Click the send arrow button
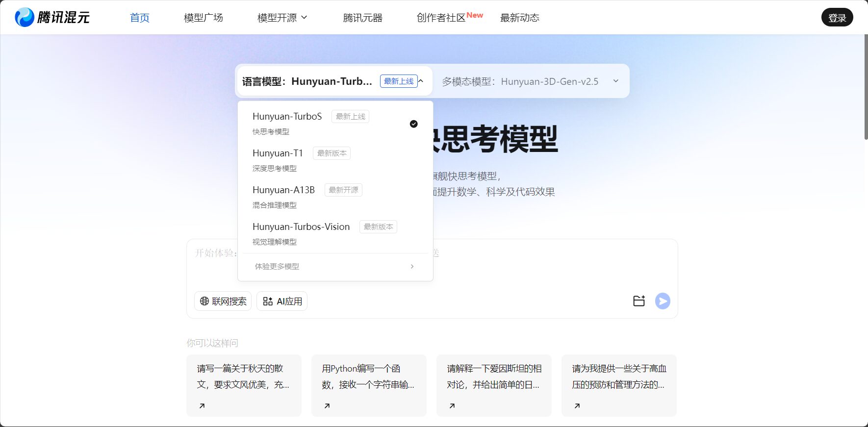Screen dimensions: 868x427 tap(663, 301)
